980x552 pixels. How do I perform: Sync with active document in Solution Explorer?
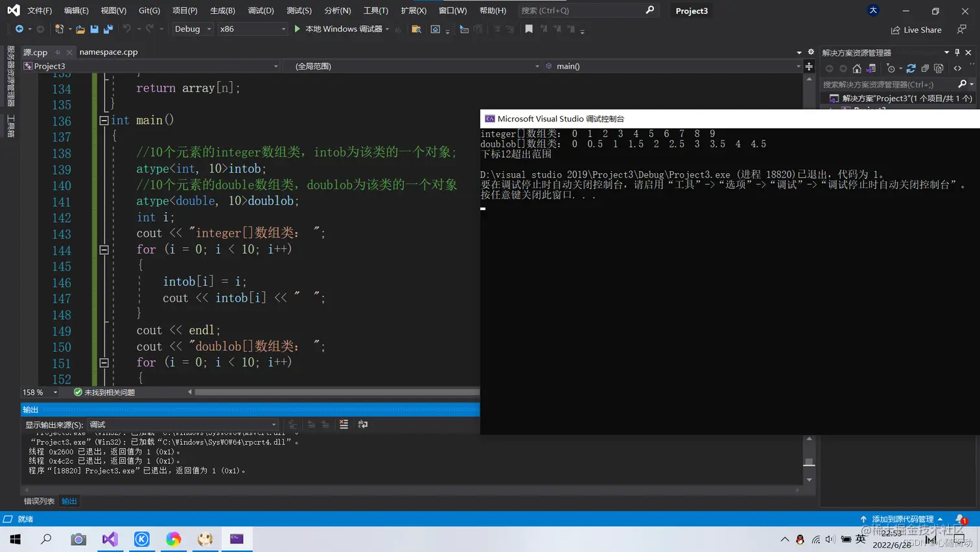(911, 68)
